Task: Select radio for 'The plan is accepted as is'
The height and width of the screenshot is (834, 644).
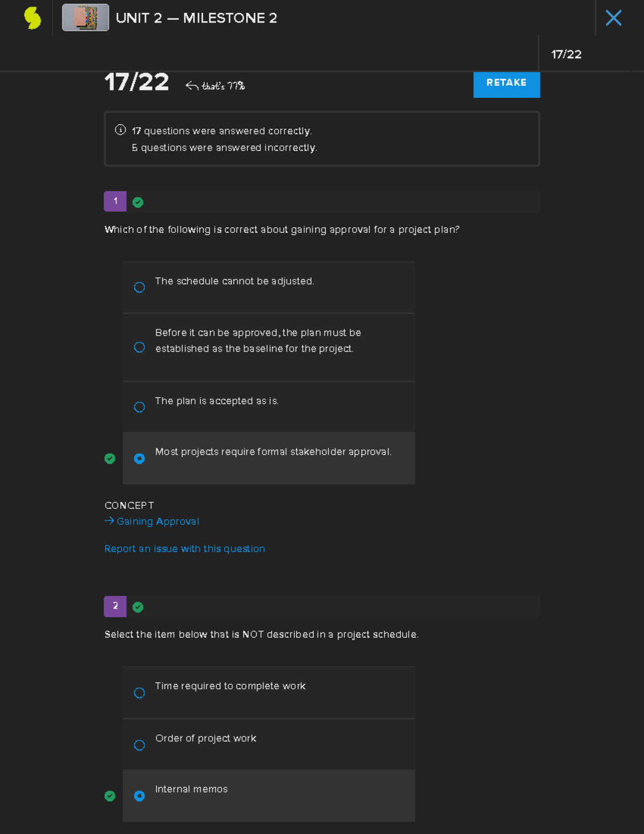Action: coord(139,407)
